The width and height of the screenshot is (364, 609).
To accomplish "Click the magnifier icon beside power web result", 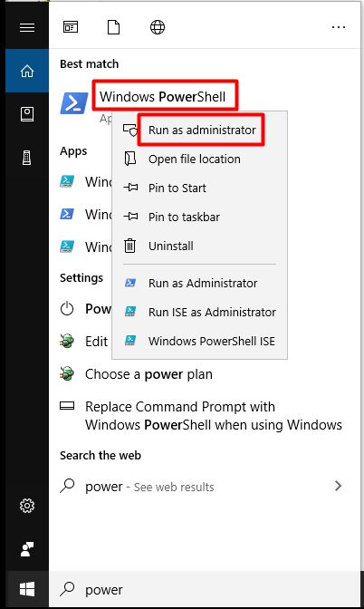I will (67, 486).
